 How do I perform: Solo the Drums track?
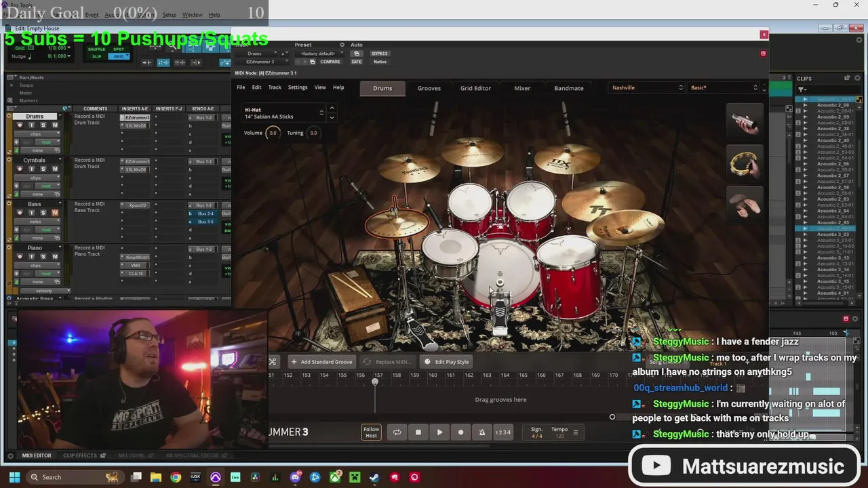tap(43, 125)
